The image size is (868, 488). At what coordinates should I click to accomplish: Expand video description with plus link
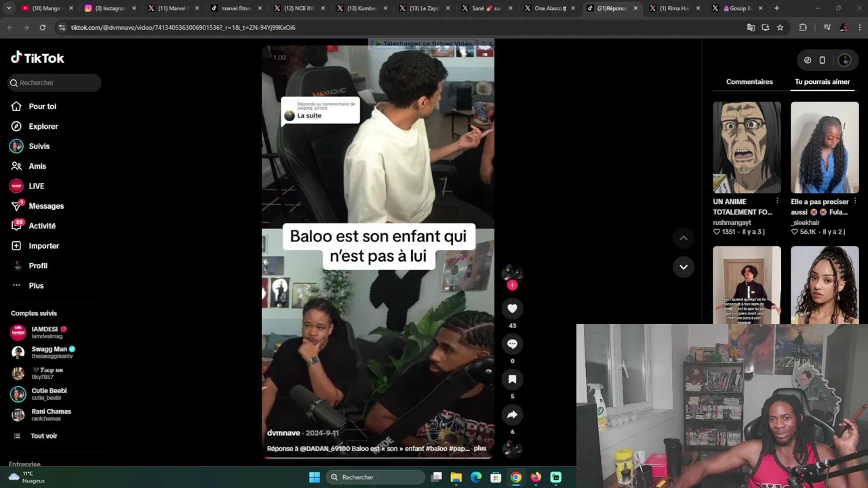click(480, 448)
